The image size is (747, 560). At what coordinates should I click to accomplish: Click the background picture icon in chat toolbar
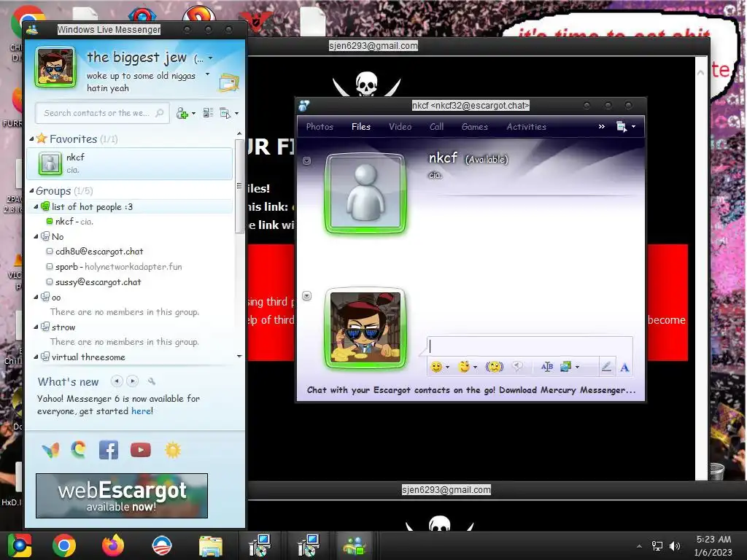(x=565, y=367)
